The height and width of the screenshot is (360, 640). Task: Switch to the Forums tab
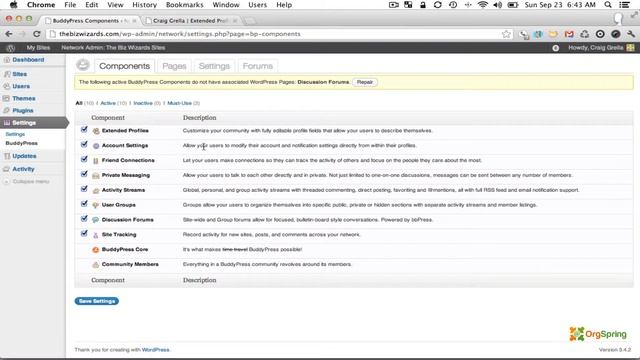click(258, 66)
